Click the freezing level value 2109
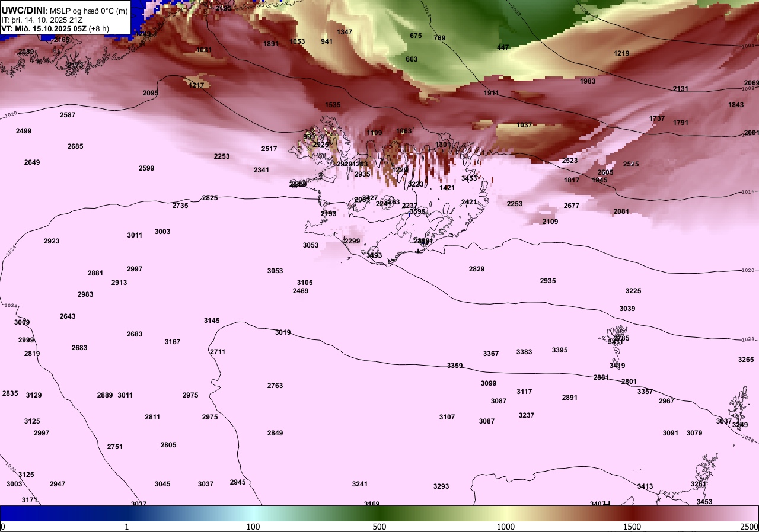This screenshot has height=532, width=759. pos(550,222)
